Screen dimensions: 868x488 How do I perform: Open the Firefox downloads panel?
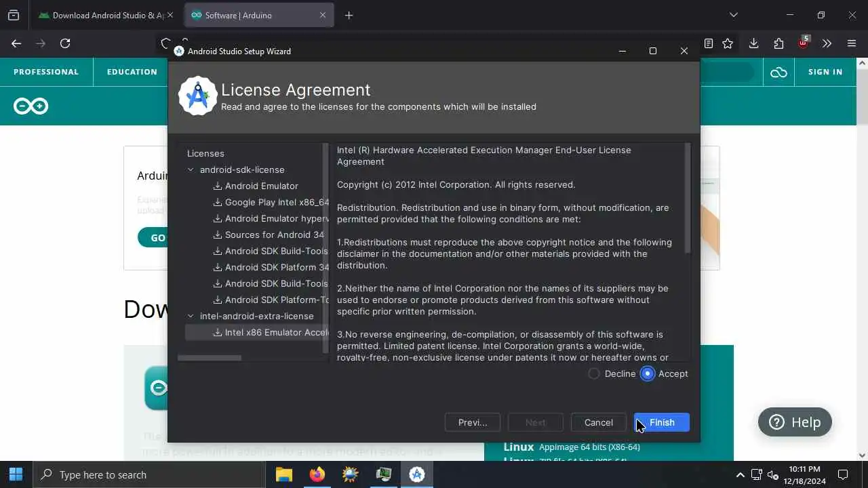(753, 43)
